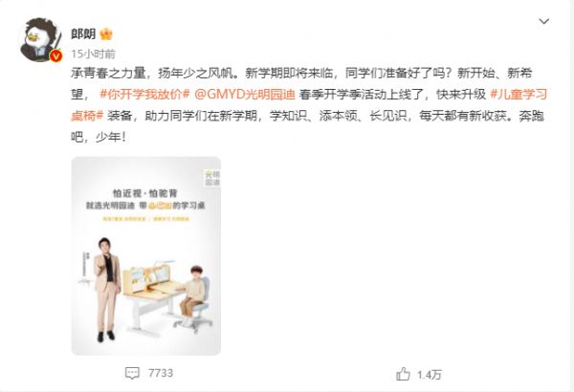Open the 郎朗 username link
Image resolution: width=574 pixels, height=392 pixels.
click(83, 34)
